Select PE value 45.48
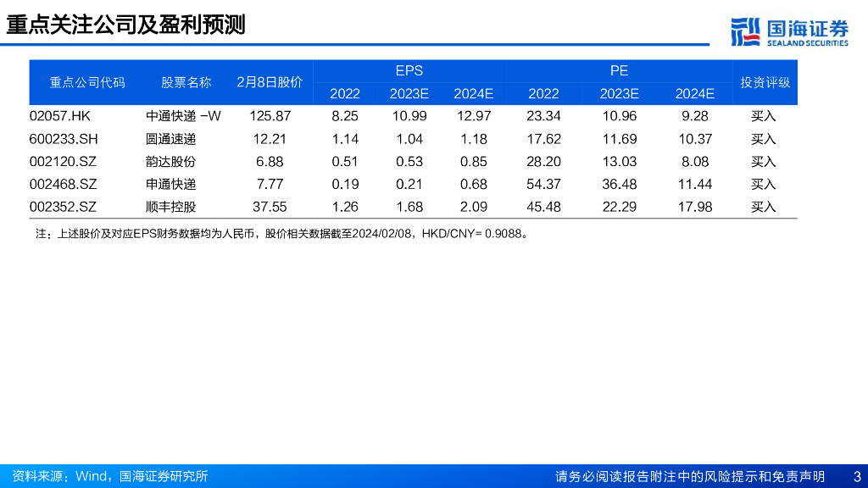Image resolution: width=868 pixels, height=488 pixels. tap(543, 207)
